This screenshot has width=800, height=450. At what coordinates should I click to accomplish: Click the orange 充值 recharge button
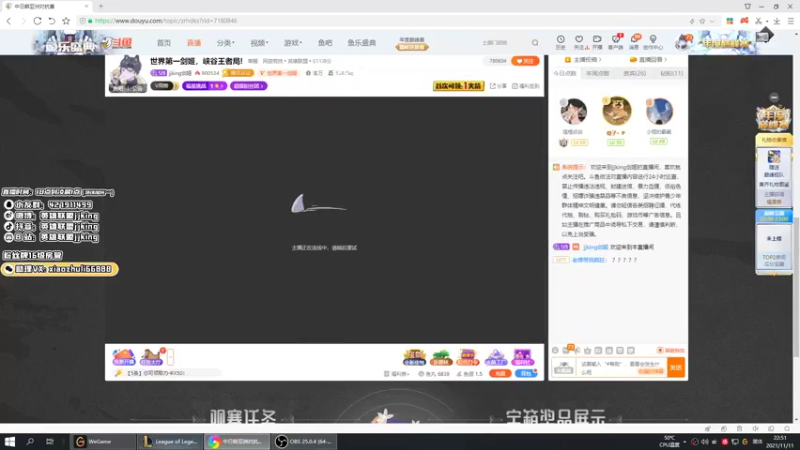tap(500, 373)
